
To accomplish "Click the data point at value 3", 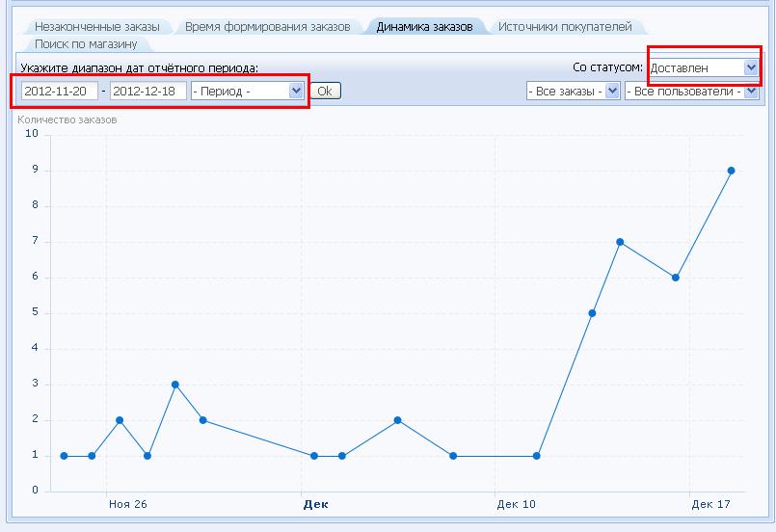I will pyautogui.click(x=175, y=385).
